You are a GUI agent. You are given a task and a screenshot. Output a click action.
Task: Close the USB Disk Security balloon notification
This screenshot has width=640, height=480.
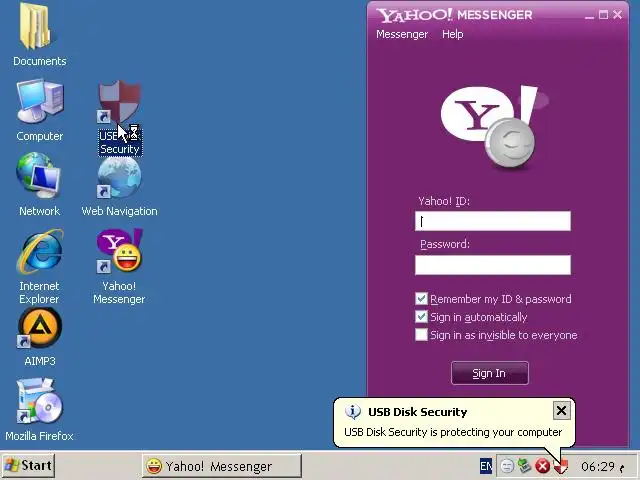click(x=562, y=411)
